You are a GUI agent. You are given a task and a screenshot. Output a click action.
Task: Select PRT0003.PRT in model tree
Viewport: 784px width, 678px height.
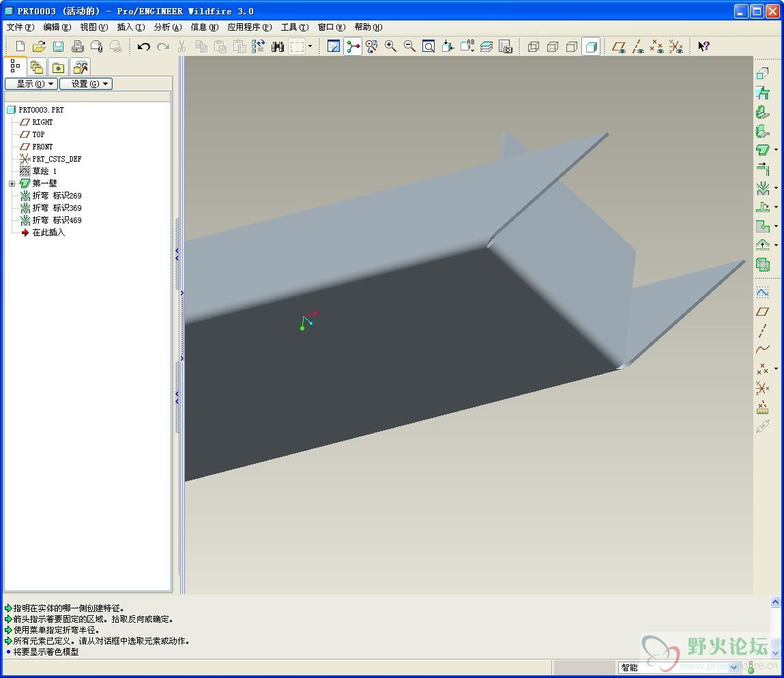pos(41,110)
